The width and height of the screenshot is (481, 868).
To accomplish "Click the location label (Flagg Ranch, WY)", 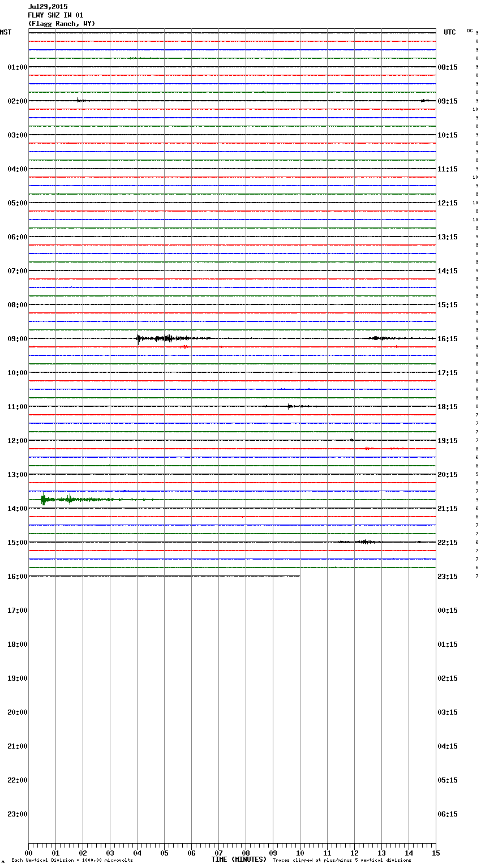I will pyautogui.click(x=62, y=24).
